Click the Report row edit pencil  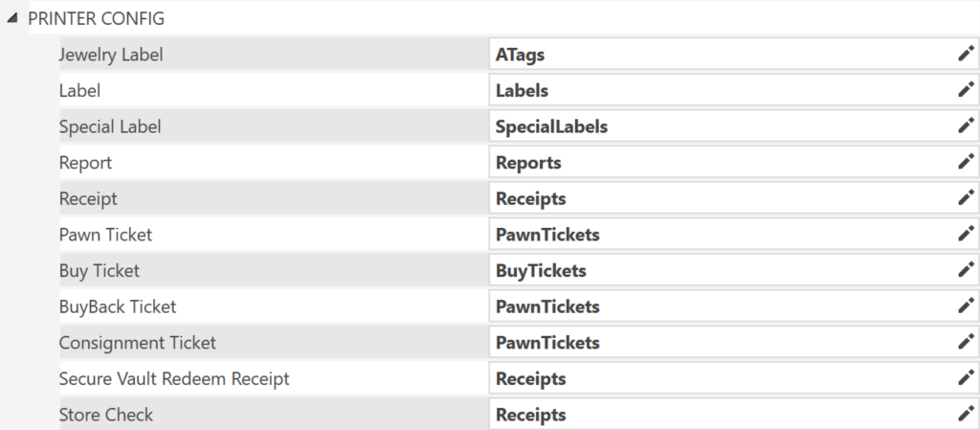tap(966, 162)
